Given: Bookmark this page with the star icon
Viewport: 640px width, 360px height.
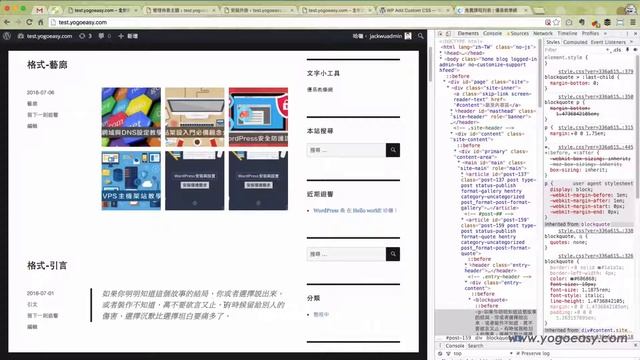Looking at the screenshot, I should pos(556,22).
